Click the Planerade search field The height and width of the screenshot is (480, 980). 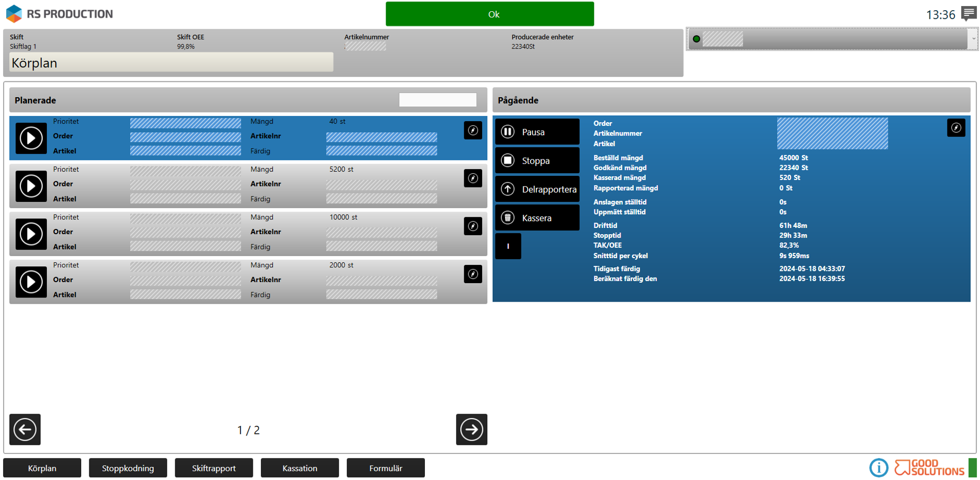tap(437, 100)
